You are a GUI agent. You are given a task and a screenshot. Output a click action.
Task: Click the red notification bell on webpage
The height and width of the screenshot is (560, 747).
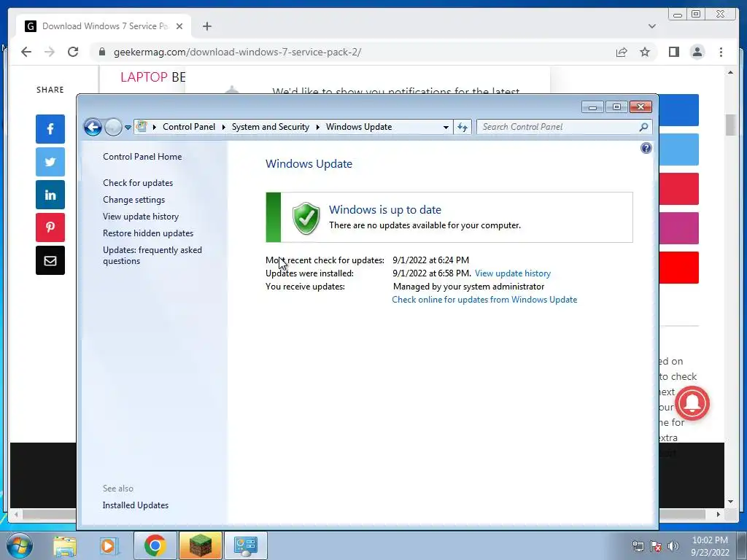pyautogui.click(x=692, y=404)
